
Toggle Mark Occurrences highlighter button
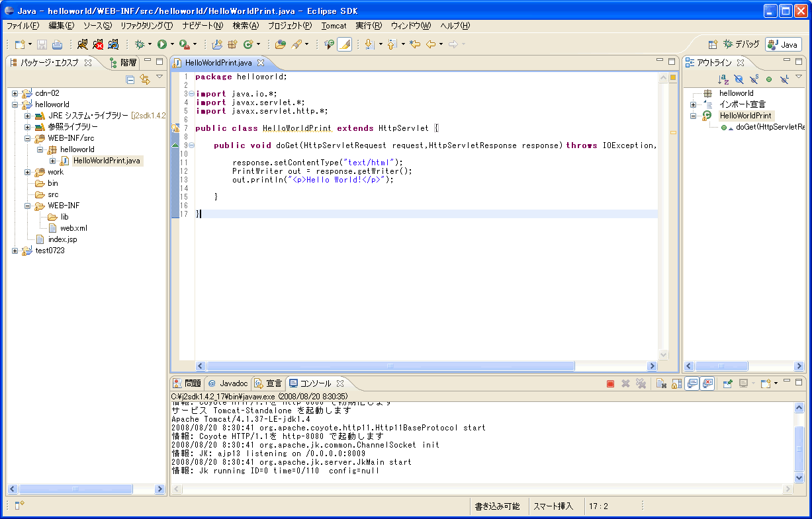(344, 44)
